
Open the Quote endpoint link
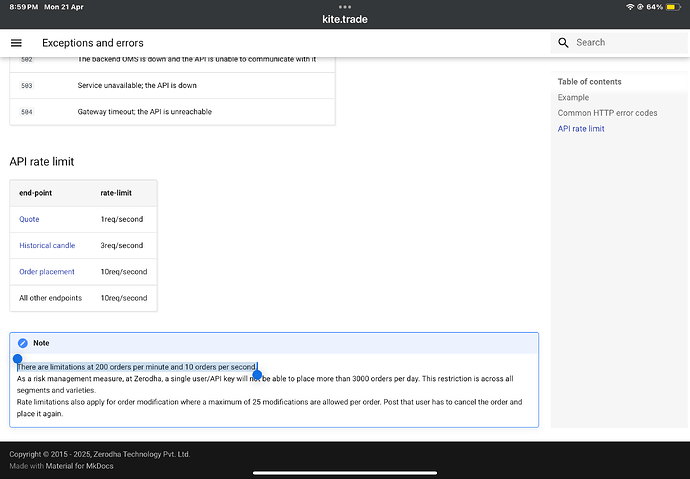[x=29, y=219]
